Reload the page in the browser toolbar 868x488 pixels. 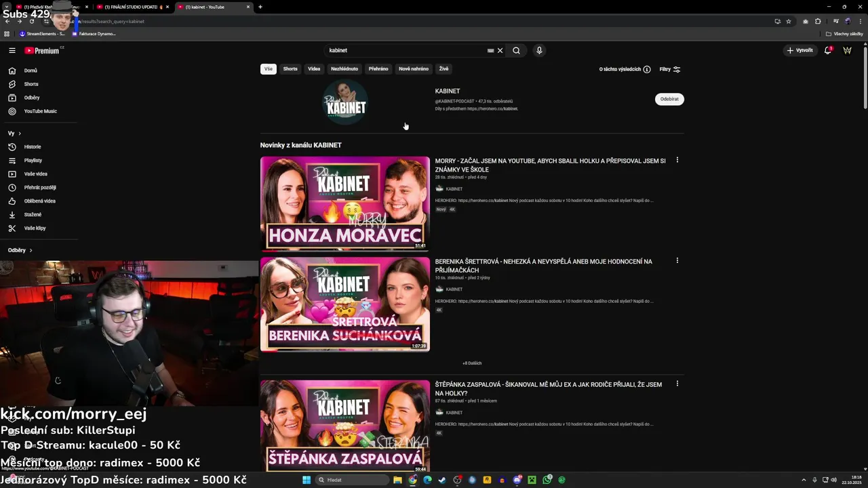click(31, 21)
